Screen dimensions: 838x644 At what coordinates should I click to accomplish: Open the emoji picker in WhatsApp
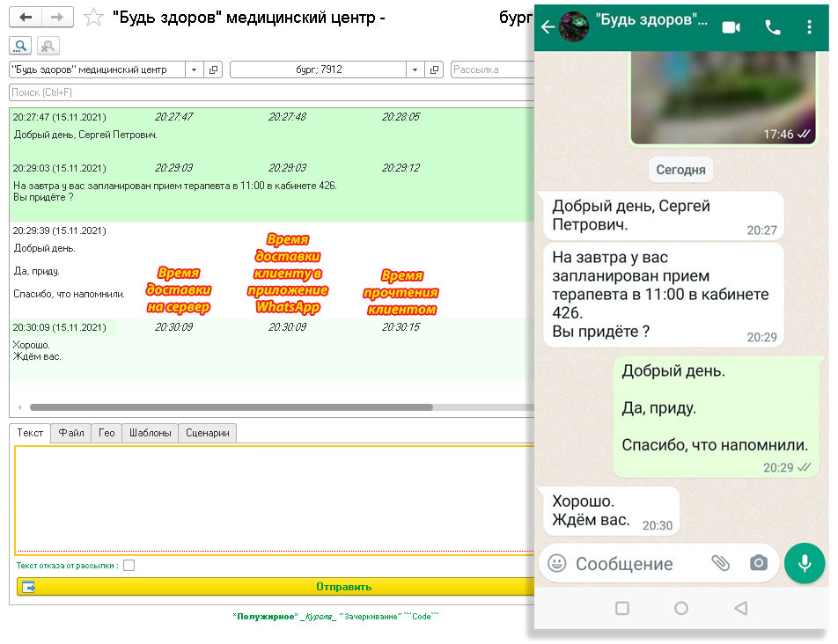pyautogui.click(x=557, y=563)
